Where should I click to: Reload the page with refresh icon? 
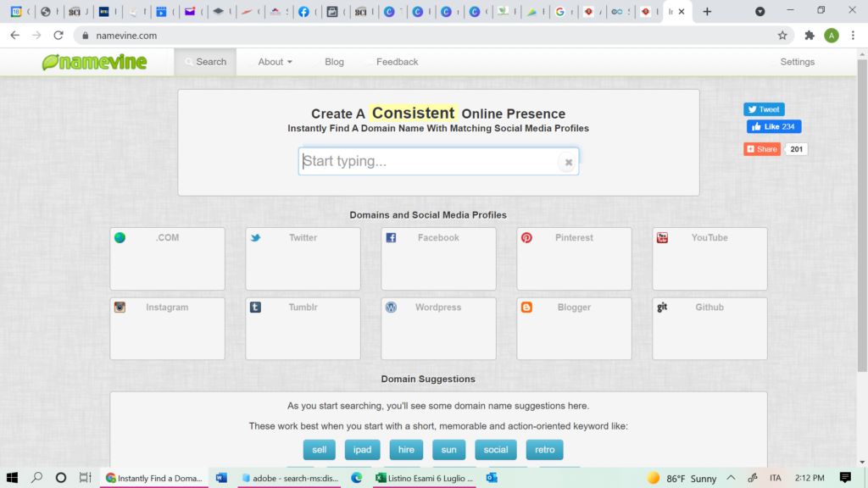pyautogui.click(x=58, y=36)
